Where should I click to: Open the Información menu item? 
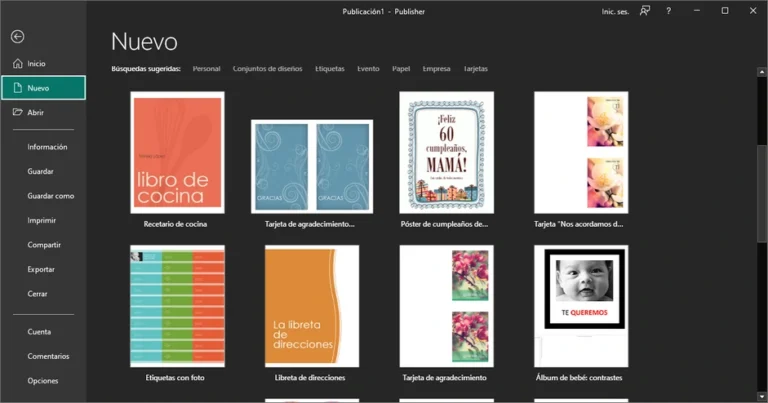48,147
